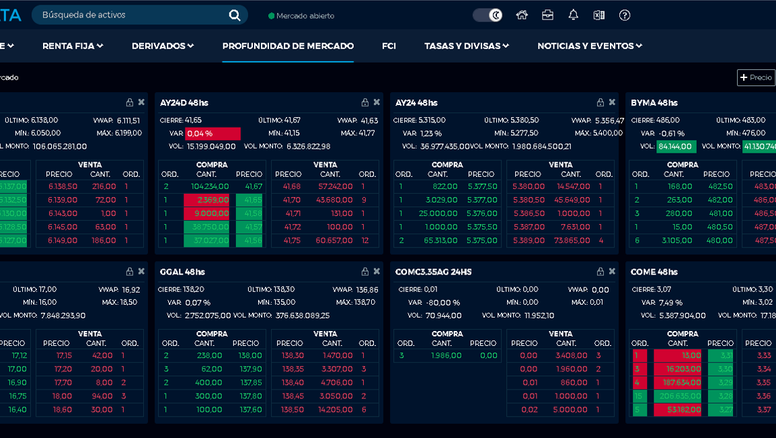The height and width of the screenshot is (438, 776).
Task: Close the AY24D 48hs panel
Action: [x=376, y=102]
